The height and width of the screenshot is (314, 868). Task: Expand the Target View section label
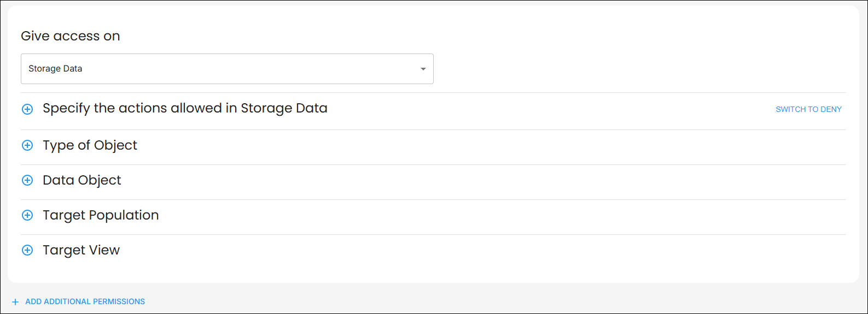pyautogui.click(x=81, y=250)
